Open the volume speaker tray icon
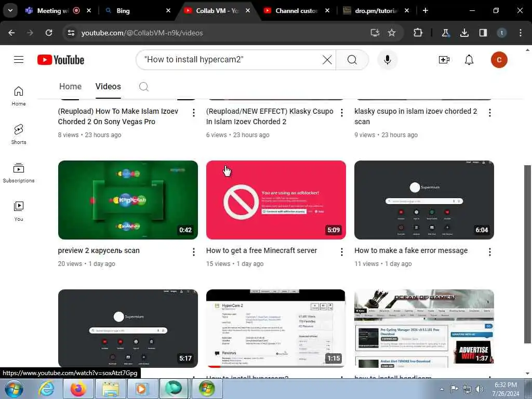The width and height of the screenshot is (532, 399). (479, 389)
